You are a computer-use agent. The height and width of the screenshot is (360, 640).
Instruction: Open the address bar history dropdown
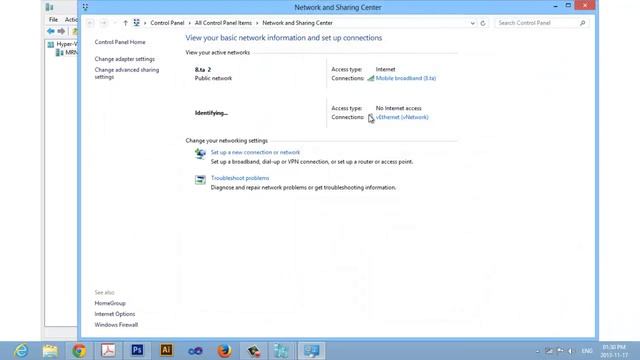tap(472, 23)
